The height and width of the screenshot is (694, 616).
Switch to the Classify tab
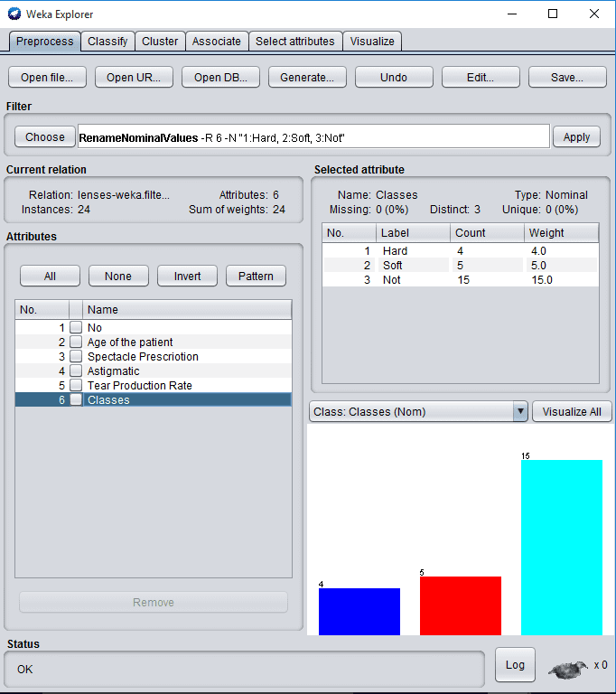tap(107, 42)
